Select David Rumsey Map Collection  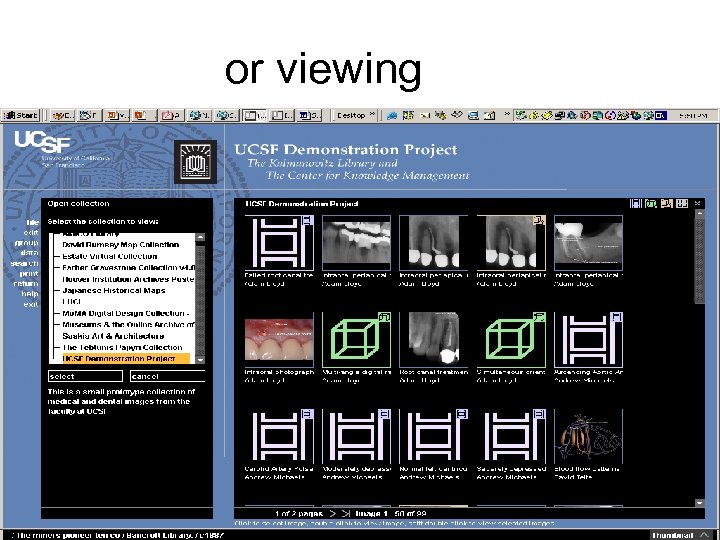pos(121,245)
